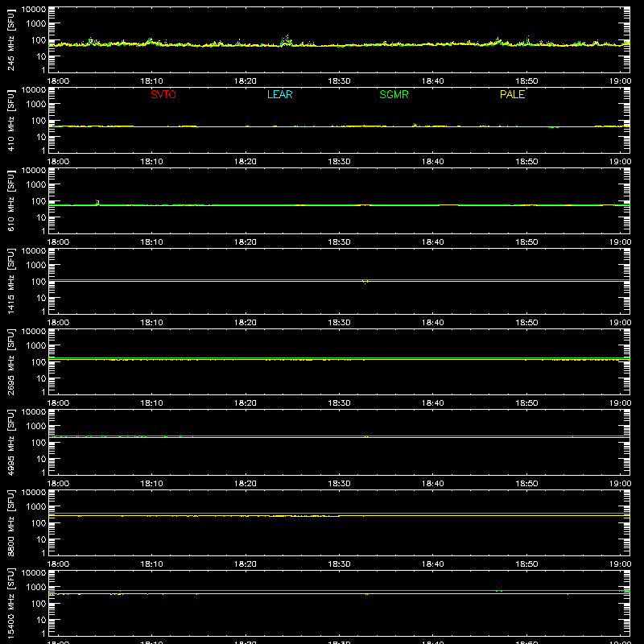Click the '410 MHz [SFU]' axis title
Image resolution: width=644 pixels, height=644 pixels.
10,120
